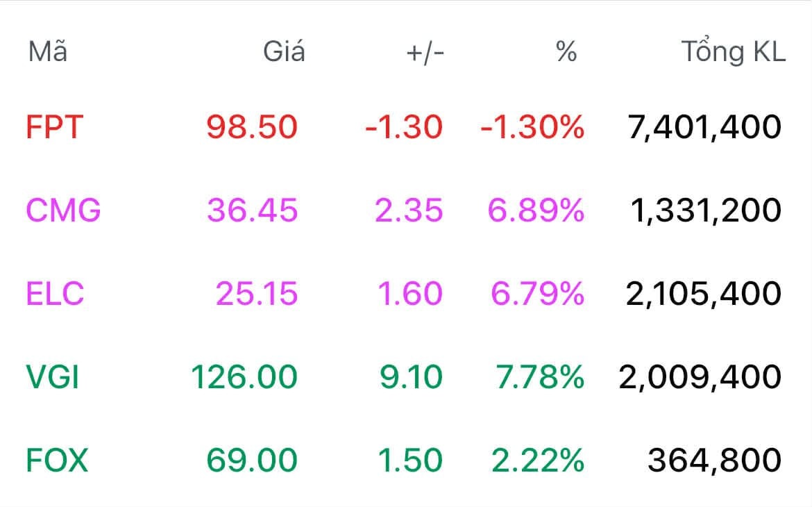Open the FPT stock ticker

click(54, 127)
